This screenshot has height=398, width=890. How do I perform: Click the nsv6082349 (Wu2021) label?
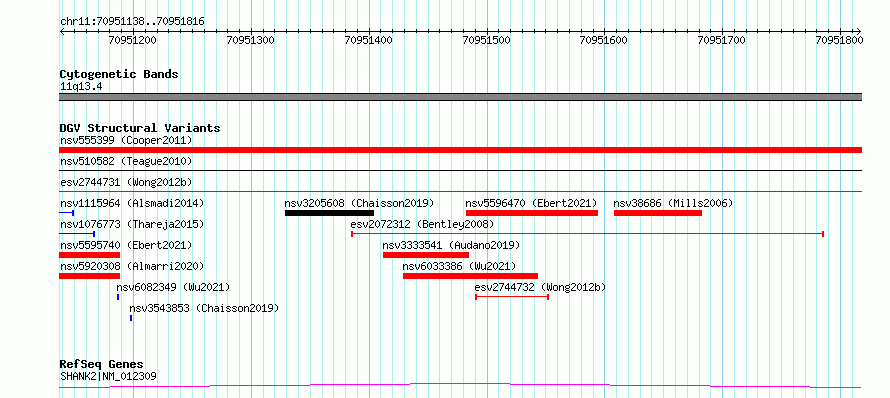tap(173, 287)
